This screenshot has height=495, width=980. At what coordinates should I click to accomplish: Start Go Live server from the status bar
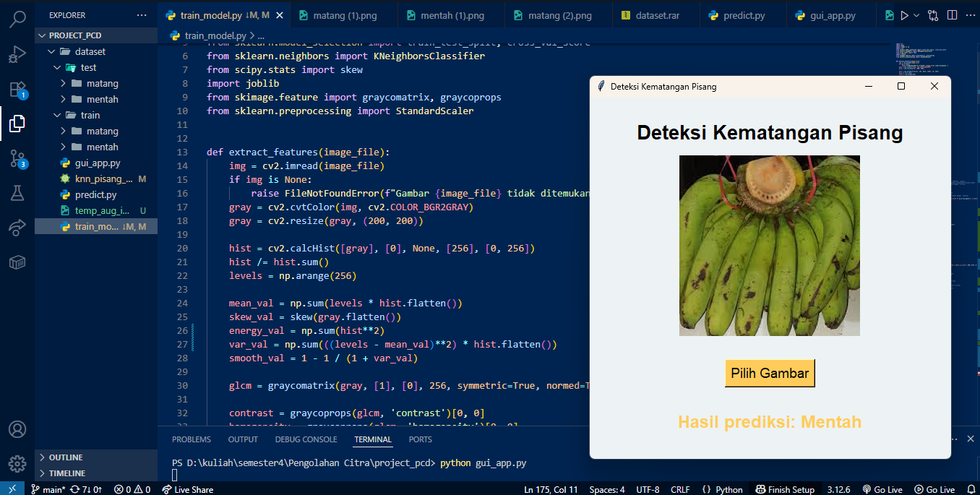pos(882,489)
